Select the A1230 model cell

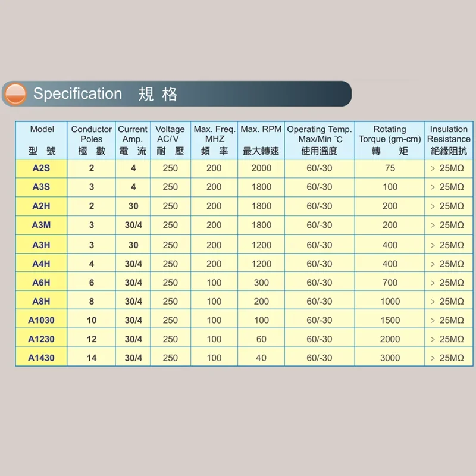tap(41, 339)
